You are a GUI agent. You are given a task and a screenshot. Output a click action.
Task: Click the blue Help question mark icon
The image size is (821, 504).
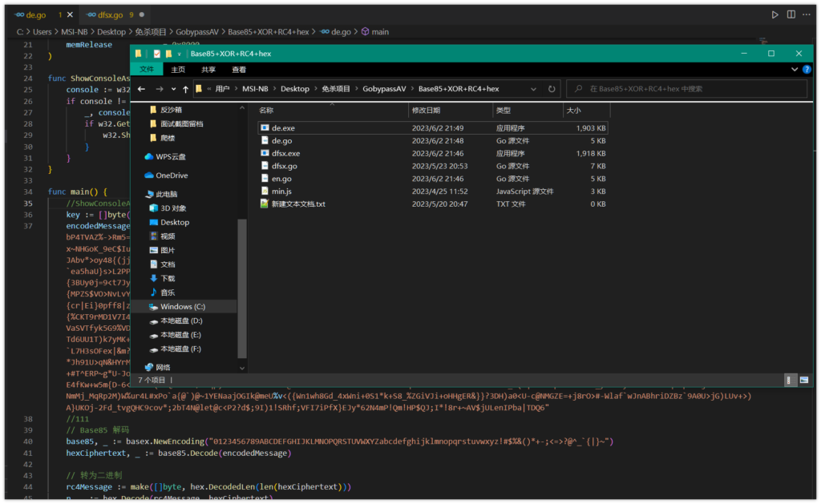[807, 69]
